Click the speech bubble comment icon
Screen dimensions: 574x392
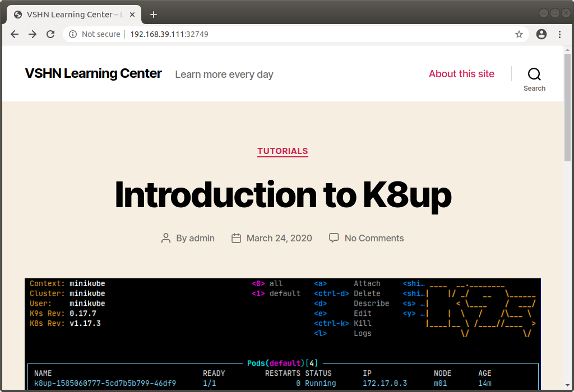tap(334, 237)
